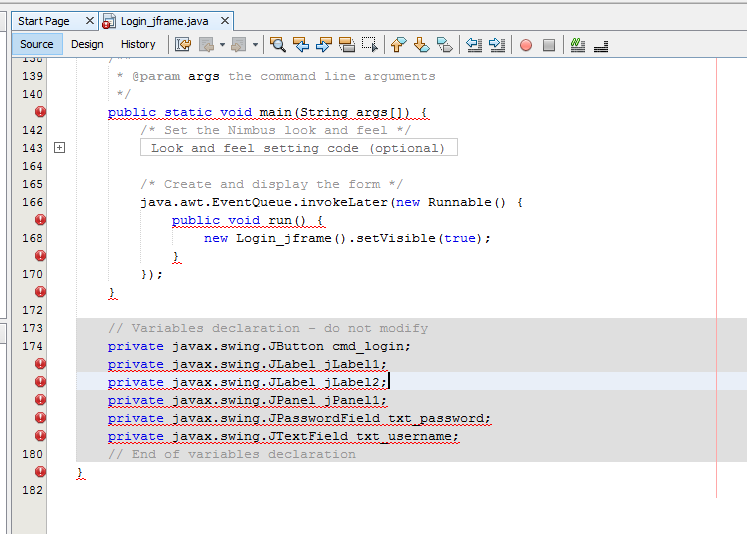The width and height of the screenshot is (747, 534).
Task: Jump to Previous Bookmark icon
Action: pos(398,45)
